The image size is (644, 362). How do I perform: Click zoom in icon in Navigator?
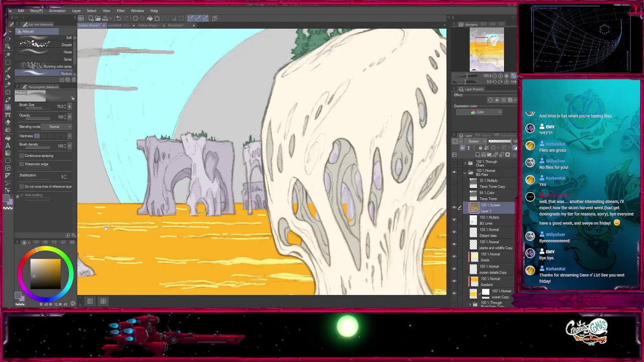(x=500, y=76)
